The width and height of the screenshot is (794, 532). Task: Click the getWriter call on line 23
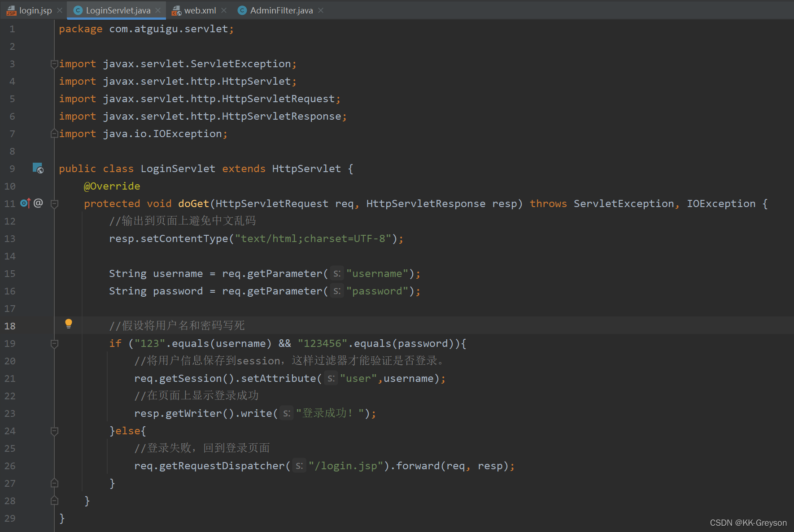click(x=193, y=413)
